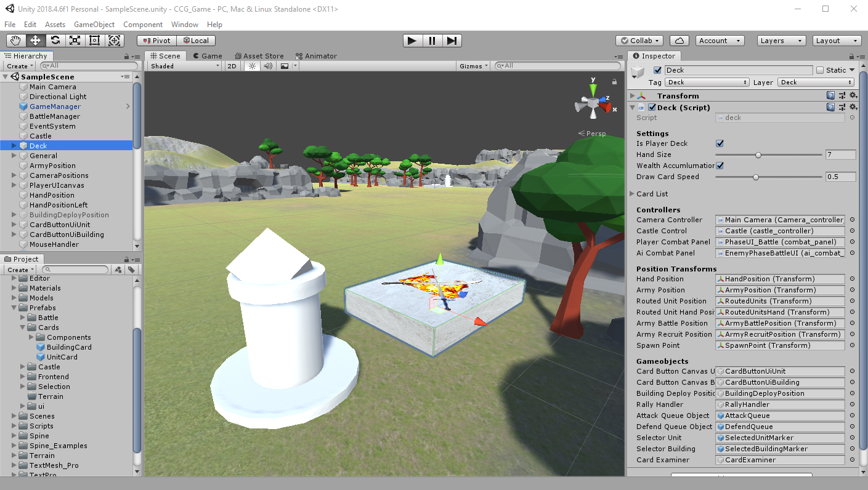Toggle the Static checkbox

click(x=820, y=70)
